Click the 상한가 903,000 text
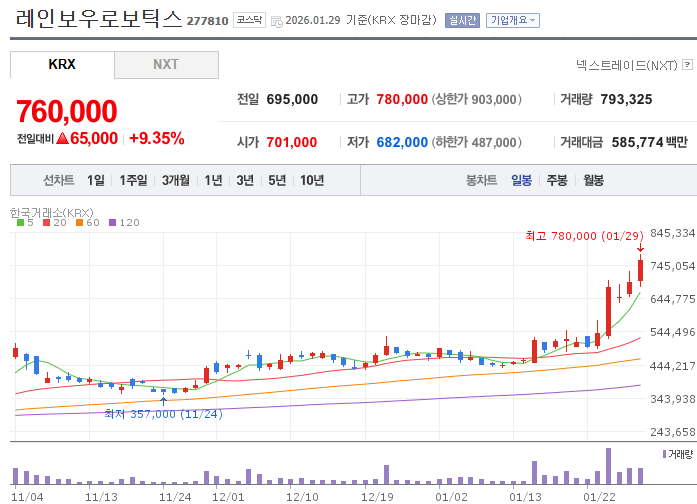Screen dimensions: 697x504 tap(477, 99)
